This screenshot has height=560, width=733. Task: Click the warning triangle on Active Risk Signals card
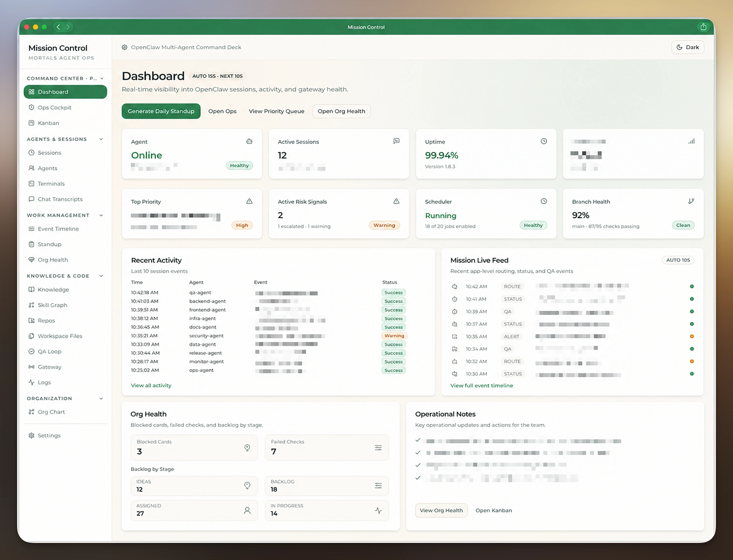click(x=396, y=201)
